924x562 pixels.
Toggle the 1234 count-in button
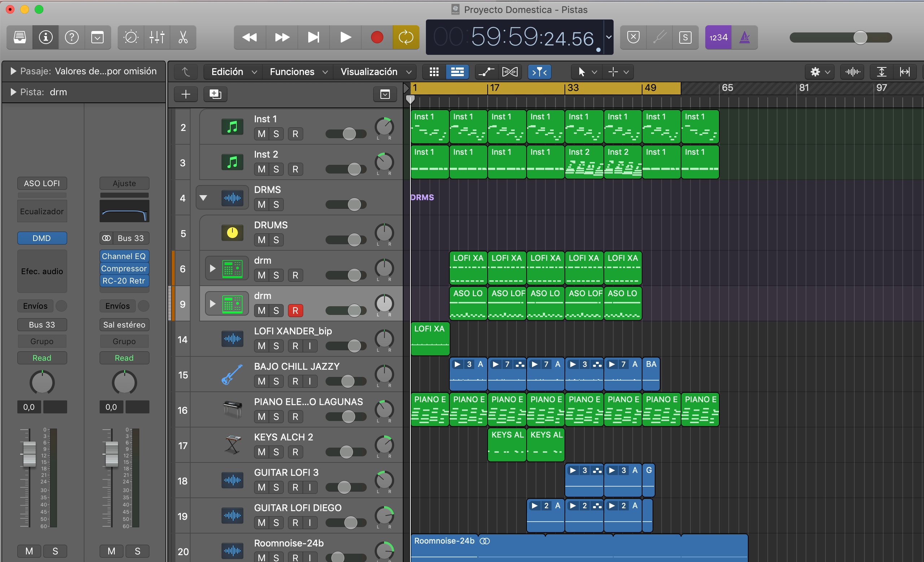(718, 38)
